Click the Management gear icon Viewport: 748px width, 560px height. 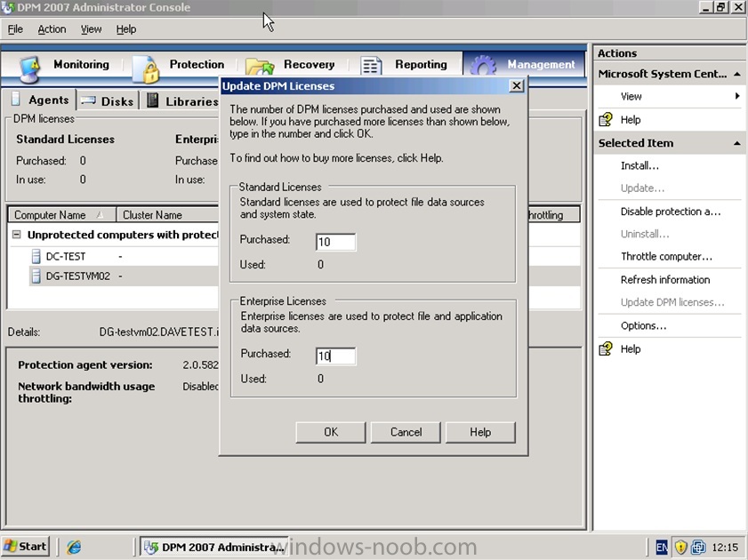pos(483,66)
